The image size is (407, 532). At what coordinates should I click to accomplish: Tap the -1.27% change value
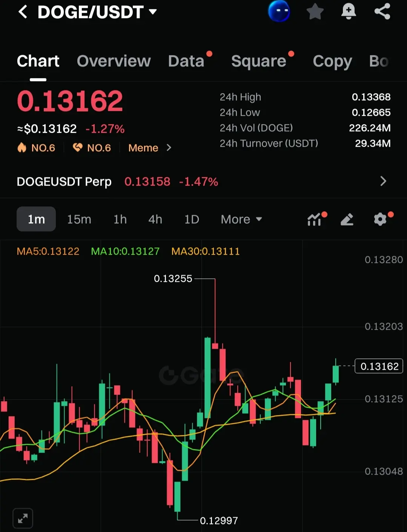105,129
